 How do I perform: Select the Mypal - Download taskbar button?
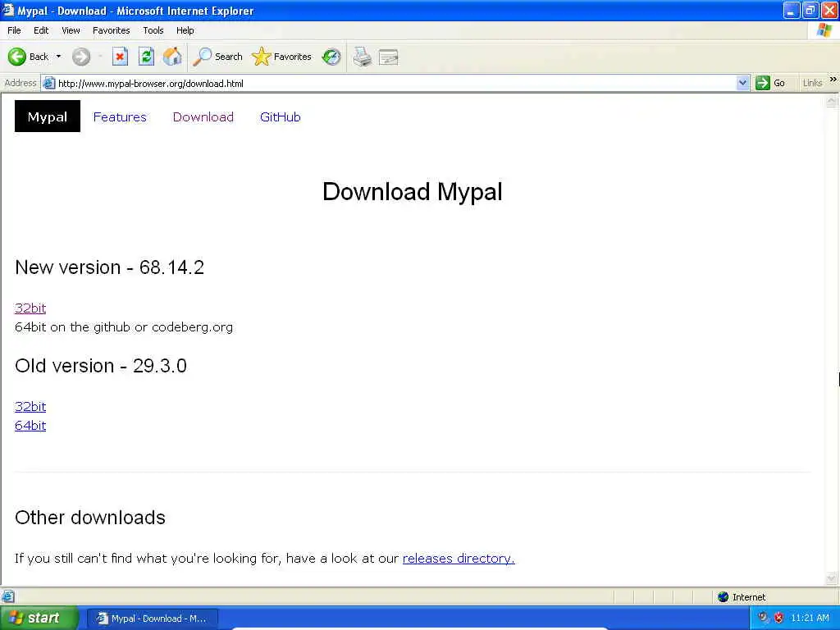pyautogui.click(x=153, y=619)
